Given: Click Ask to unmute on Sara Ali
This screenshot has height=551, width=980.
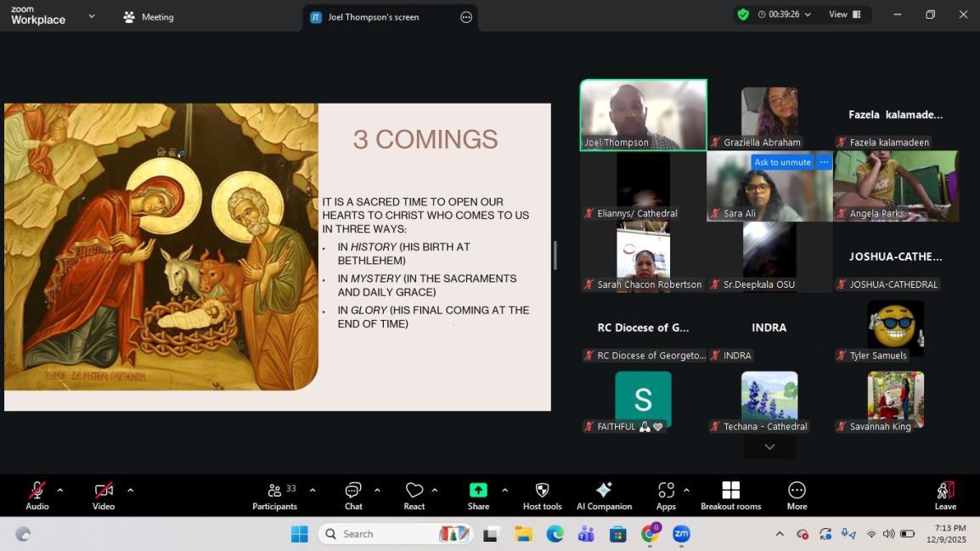Looking at the screenshot, I should 782,162.
